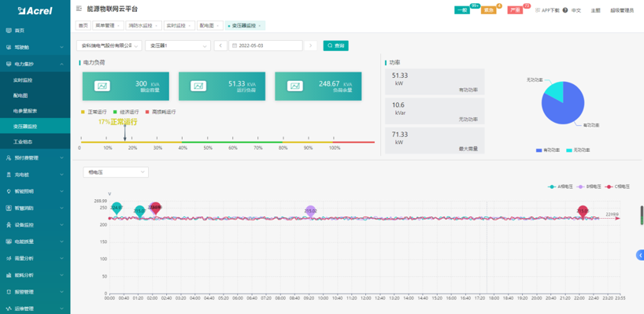Click the 2022-05-03 date input field

[265, 46]
